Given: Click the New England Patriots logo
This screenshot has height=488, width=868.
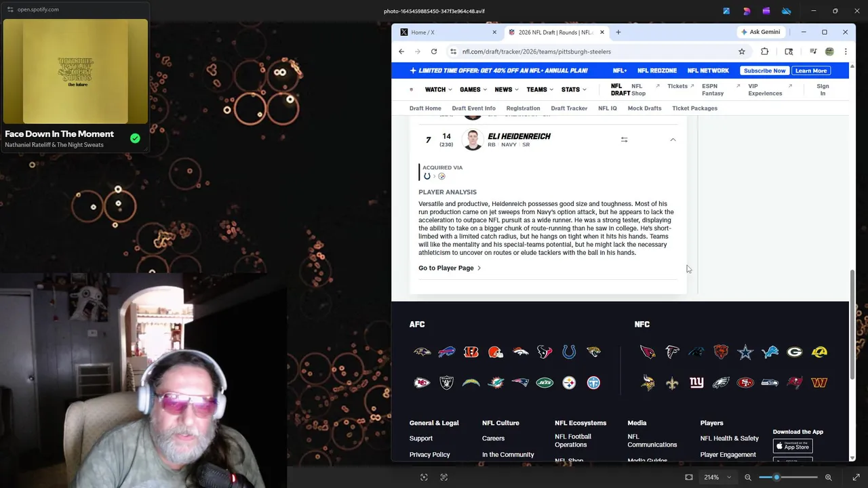Looking at the screenshot, I should tap(520, 383).
